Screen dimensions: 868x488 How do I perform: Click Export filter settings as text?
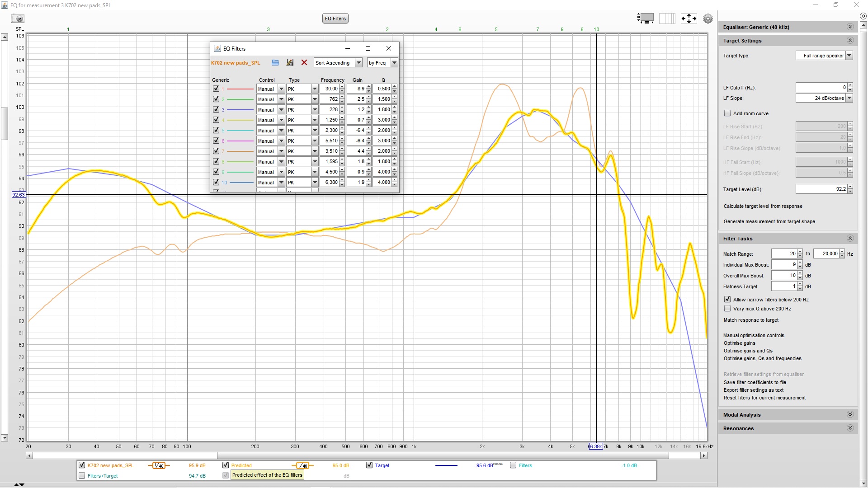tap(753, 390)
